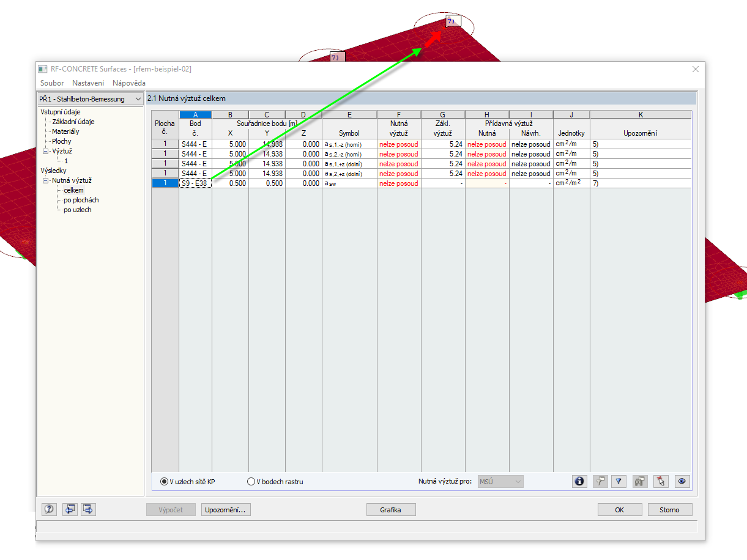
Task: Open help via question mark icon
Action: pyautogui.click(x=50, y=509)
